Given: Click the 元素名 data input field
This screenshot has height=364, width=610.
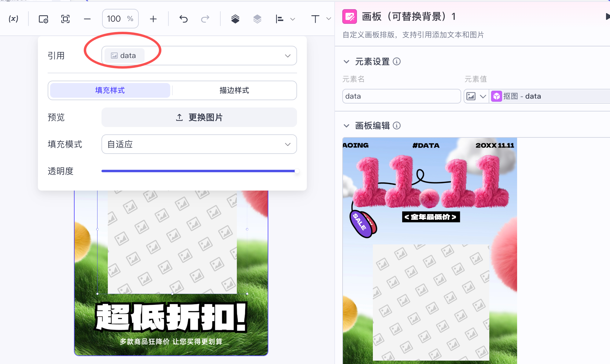Looking at the screenshot, I should [401, 96].
